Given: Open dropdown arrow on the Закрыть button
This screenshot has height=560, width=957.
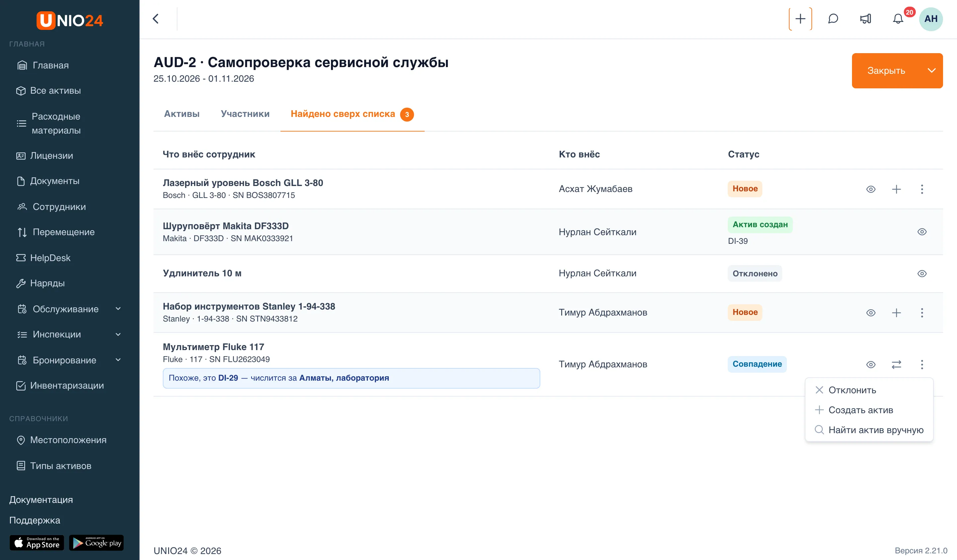Looking at the screenshot, I should 931,71.
